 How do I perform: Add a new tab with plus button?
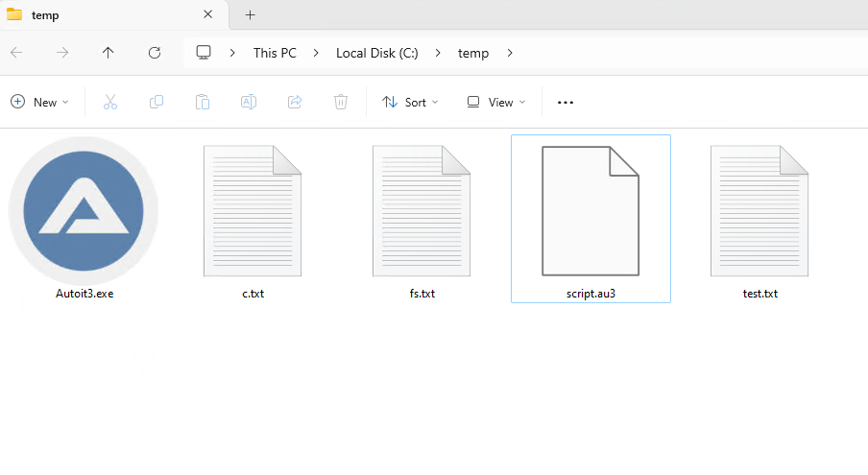251,14
